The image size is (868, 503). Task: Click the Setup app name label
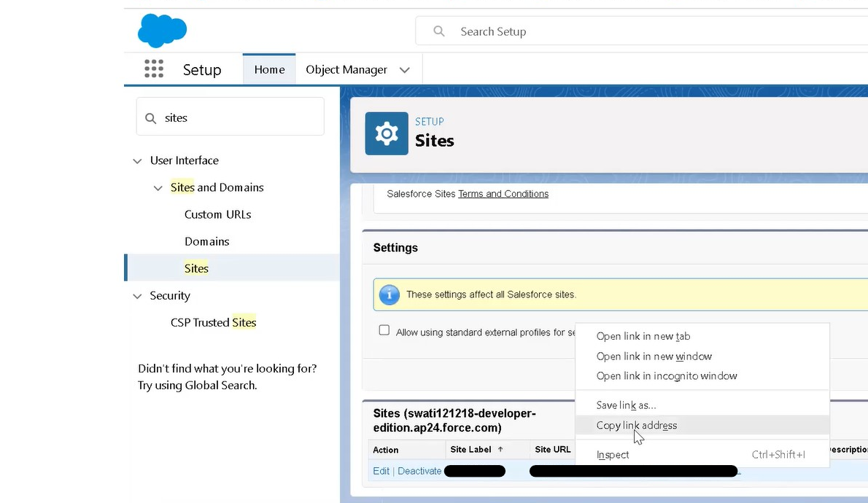[202, 70]
